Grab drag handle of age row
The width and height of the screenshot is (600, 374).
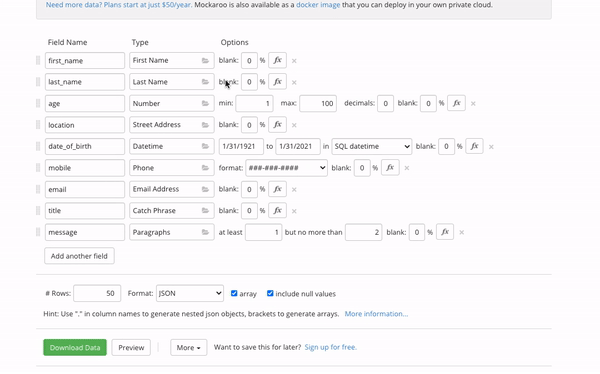click(x=38, y=103)
